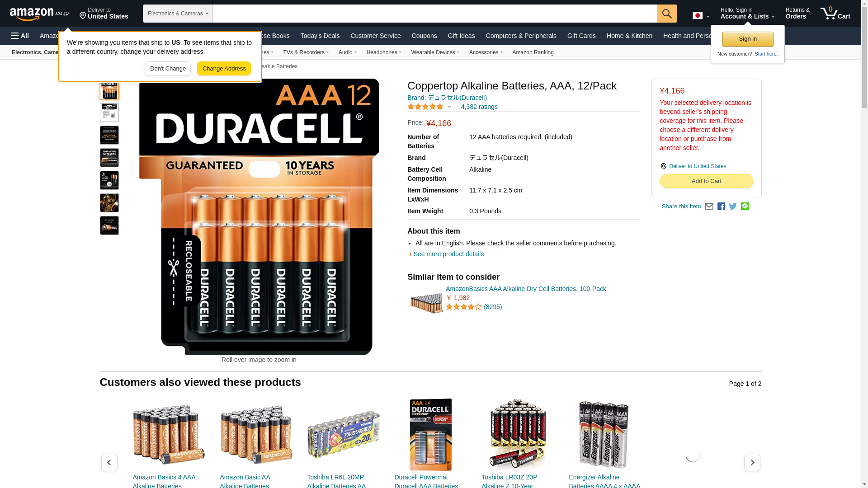
Task: Open the cart icon
Action: point(835,14)
